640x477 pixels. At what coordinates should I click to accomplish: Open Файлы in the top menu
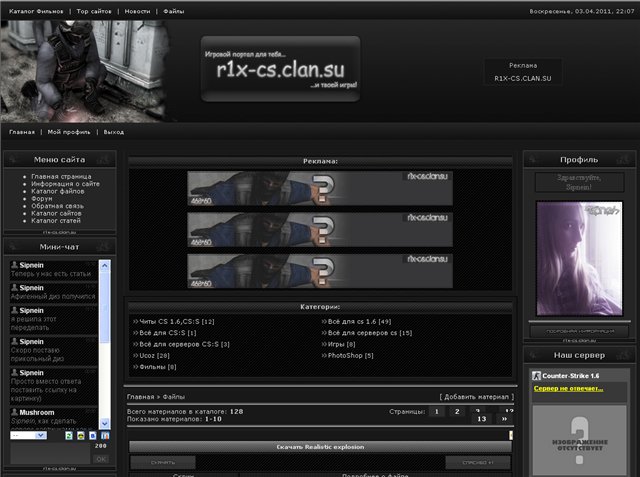tap(174, 11)
